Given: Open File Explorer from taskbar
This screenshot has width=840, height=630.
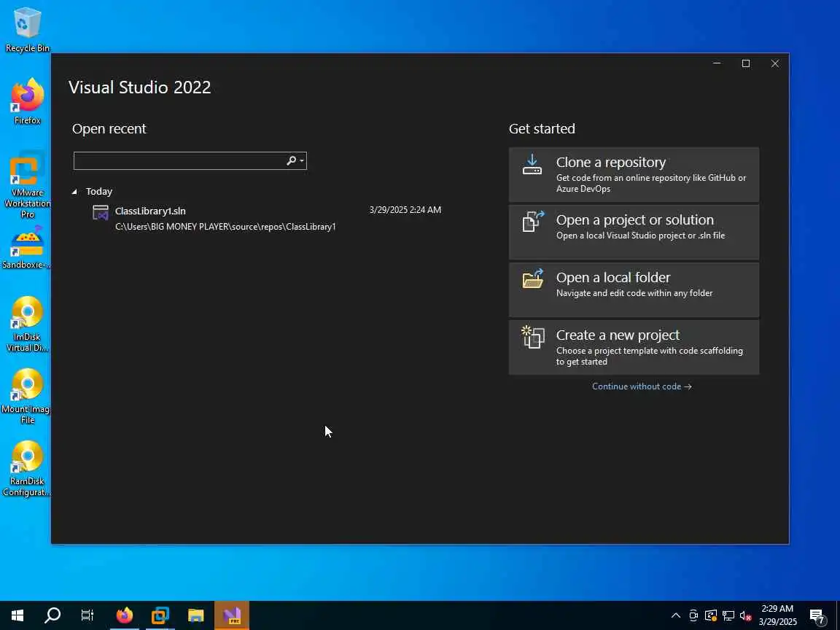Looking at the screenshot, I should coord(196,615).
